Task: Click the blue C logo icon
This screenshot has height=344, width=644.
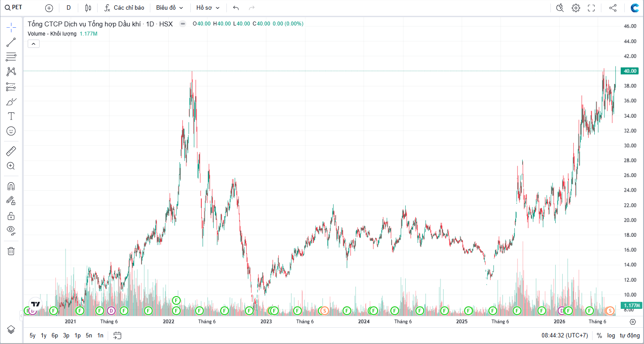Action: (x=635, y=8)
